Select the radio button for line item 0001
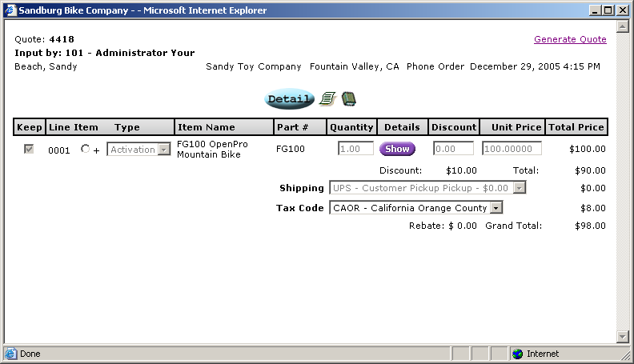This screenshot has width=634, height=364. point(86,149)
